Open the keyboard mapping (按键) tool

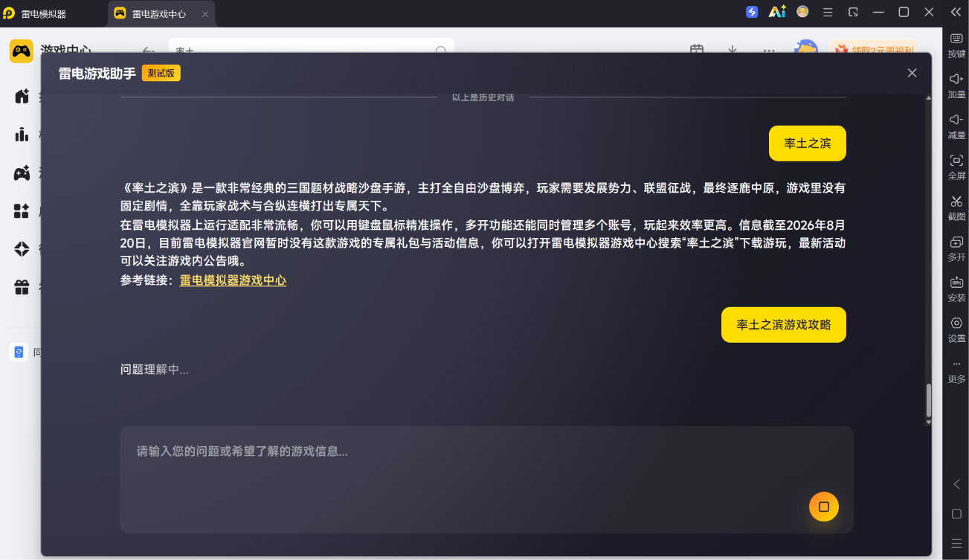tap(956, 45)
